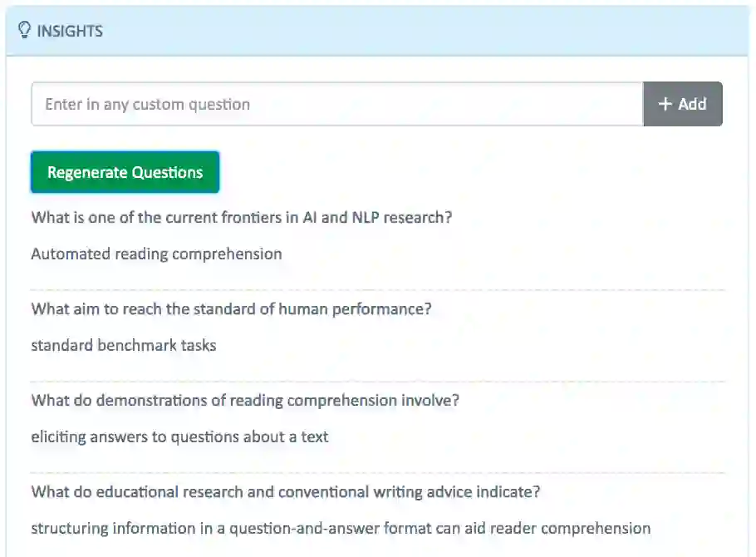Screen dimensions: 756x557
Task: Click the dashed divider below 'Automated reading comprehension'
Action: [x=378, y=290]
